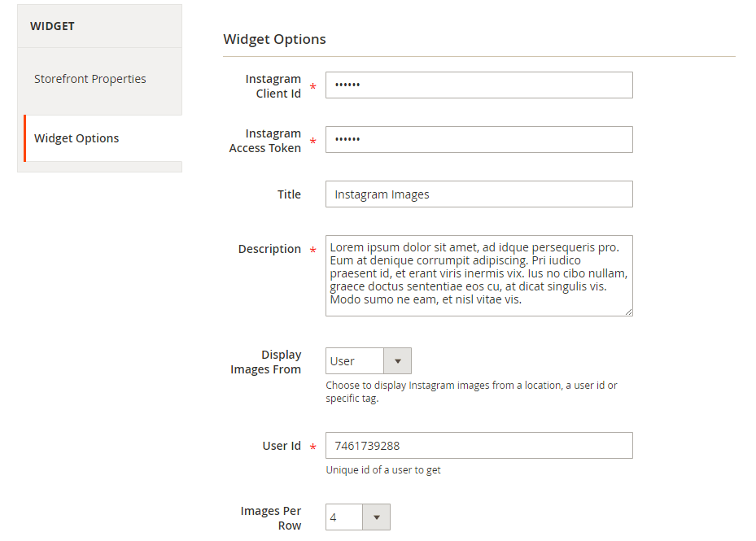Click inside the Description text area
The height and width of the screenshot is (541, 756).
coord(479,275)
